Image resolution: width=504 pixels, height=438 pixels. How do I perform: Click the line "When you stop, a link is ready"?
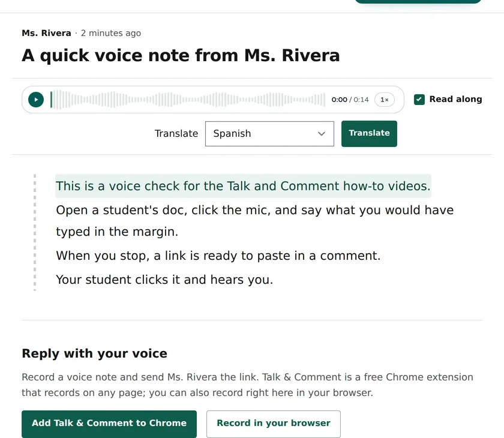point(218,256)
